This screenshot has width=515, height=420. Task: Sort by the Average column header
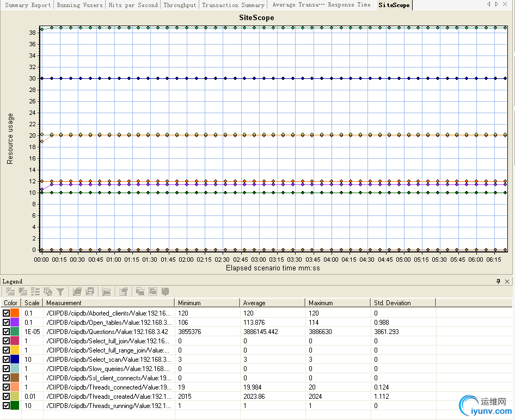pyautogui.click(x=254, y=303)
